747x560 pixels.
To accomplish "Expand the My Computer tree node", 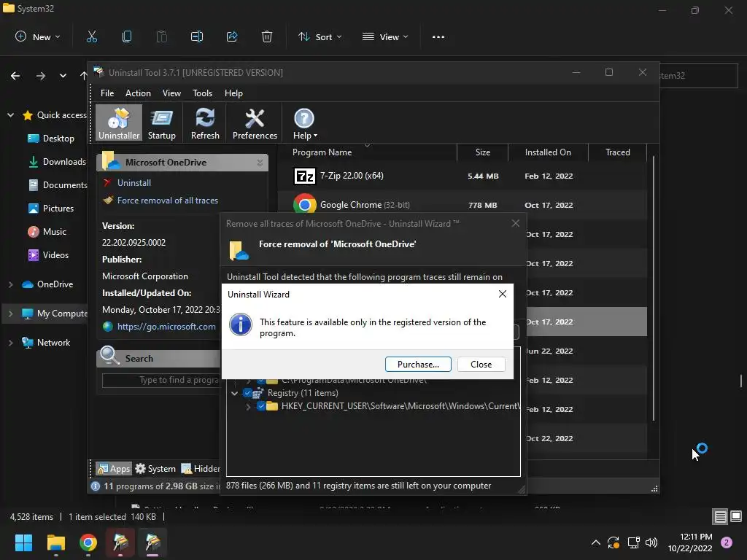I will point(10,314).
